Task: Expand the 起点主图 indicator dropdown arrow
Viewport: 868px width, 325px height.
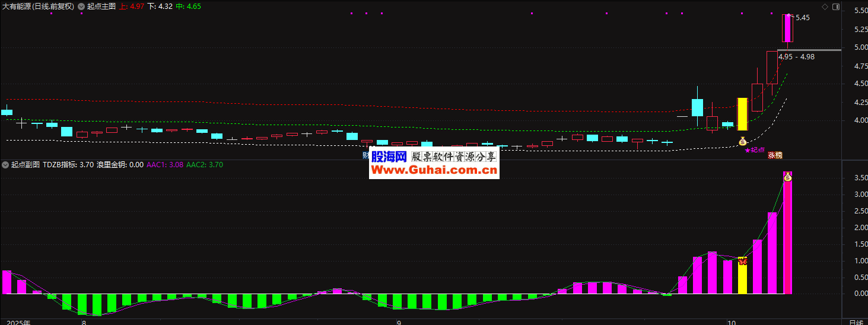Action: (81, 7)
